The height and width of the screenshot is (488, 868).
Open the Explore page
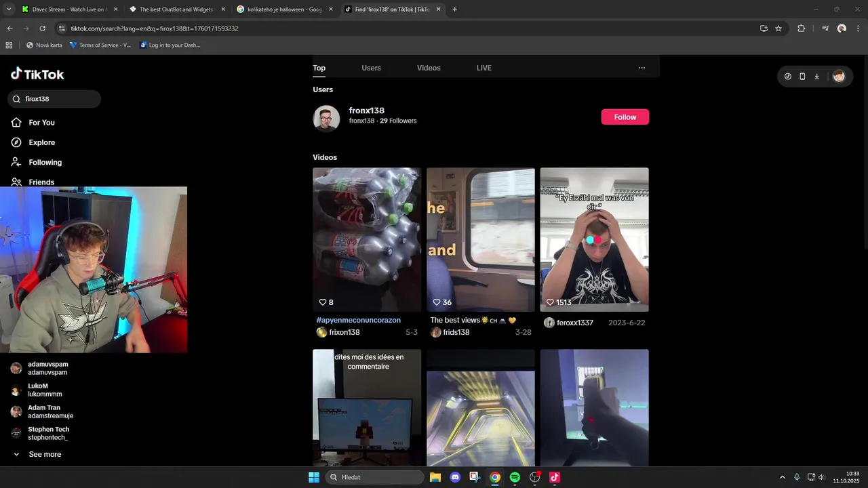[34, 142]
